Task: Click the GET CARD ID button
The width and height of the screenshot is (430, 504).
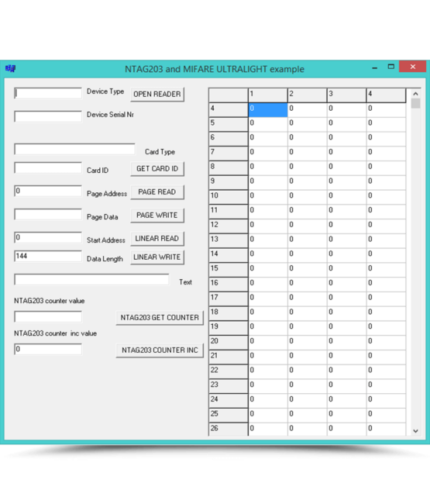Action: tap(157, 169)
